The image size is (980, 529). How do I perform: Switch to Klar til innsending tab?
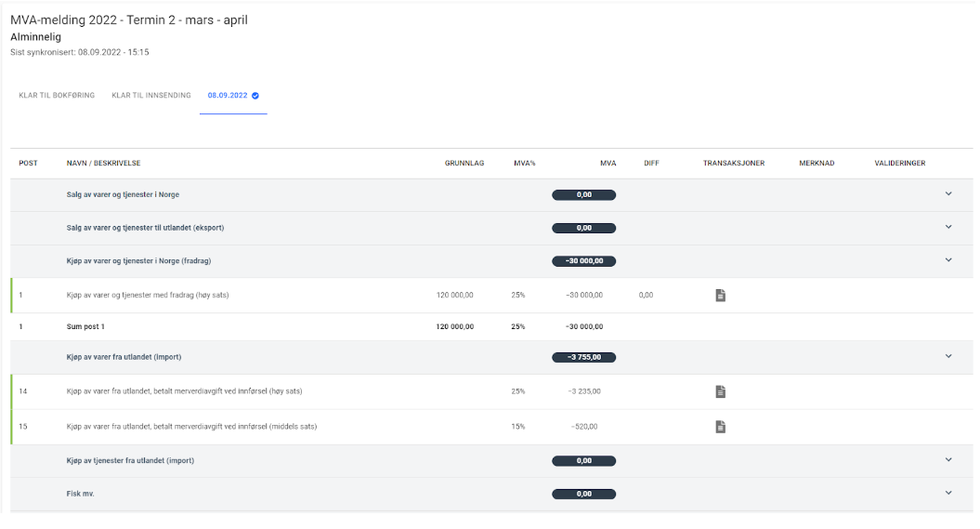(x=151, y=96)
